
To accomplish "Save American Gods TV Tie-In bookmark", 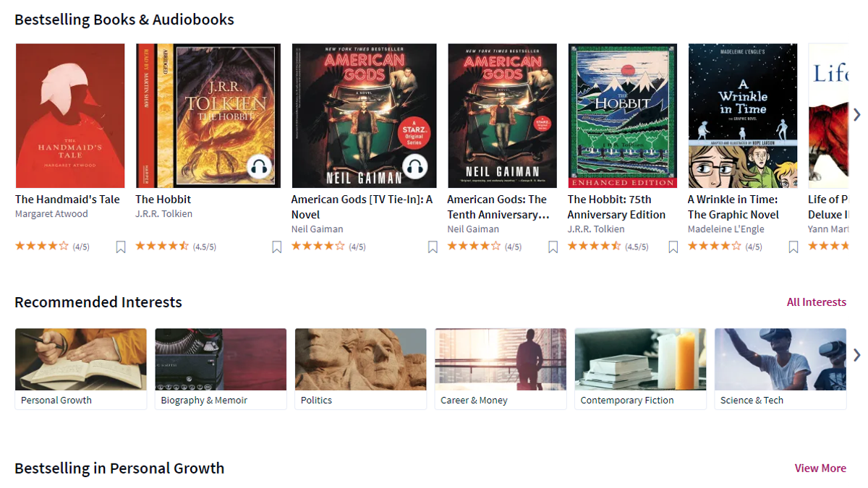I will click(433, 247).
